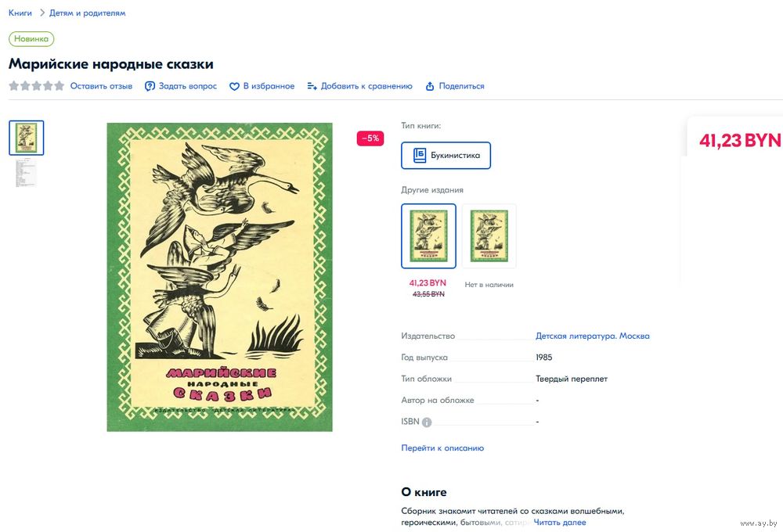This screenshot has width=783, height=532.
Task: Click the first rating star
Action: (14, 86)
